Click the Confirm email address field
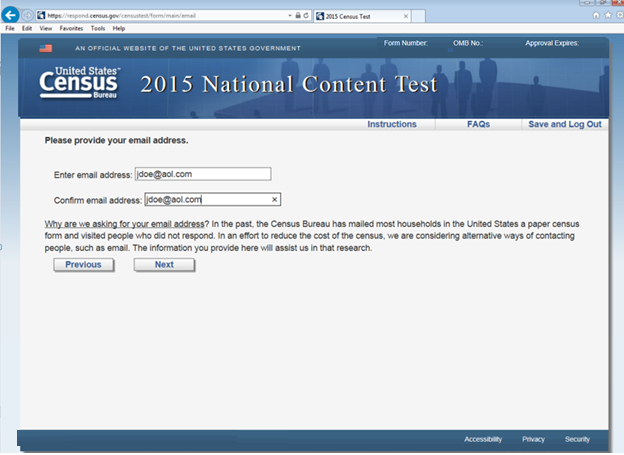 (x=213, y=199)
